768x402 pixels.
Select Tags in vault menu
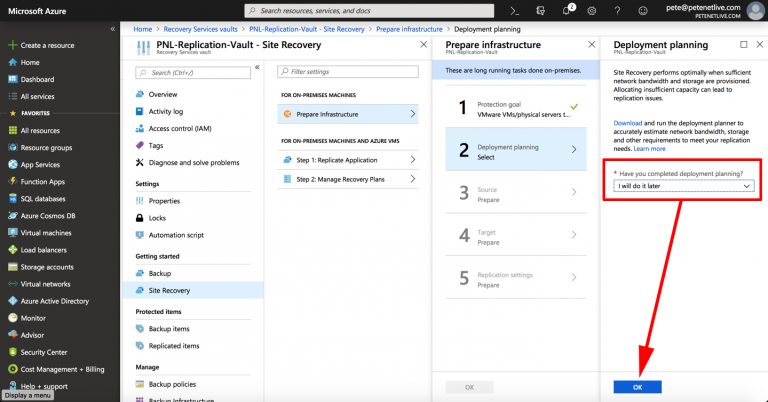(x=156, y=146)
